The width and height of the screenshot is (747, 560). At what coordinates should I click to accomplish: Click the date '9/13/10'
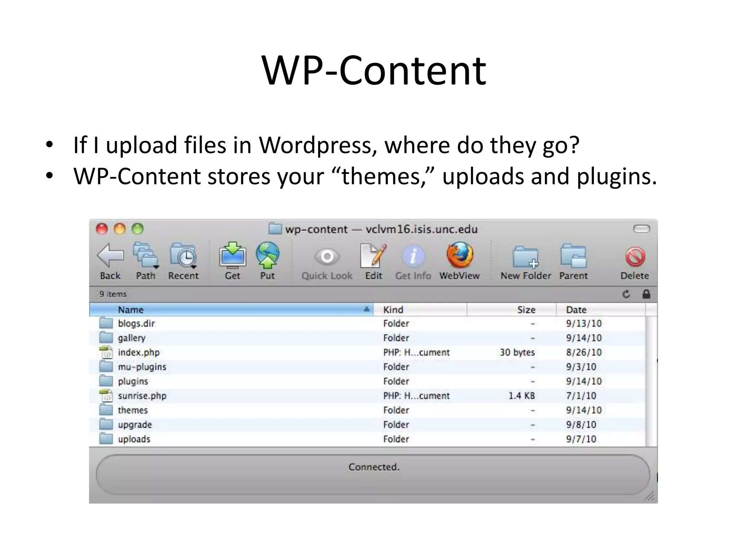[x=584, y=323]
